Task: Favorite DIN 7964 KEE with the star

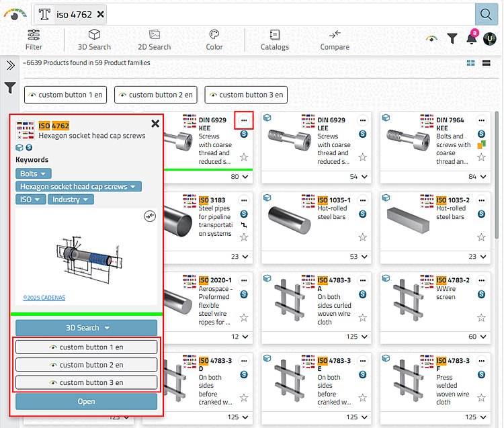Action: 481,157
